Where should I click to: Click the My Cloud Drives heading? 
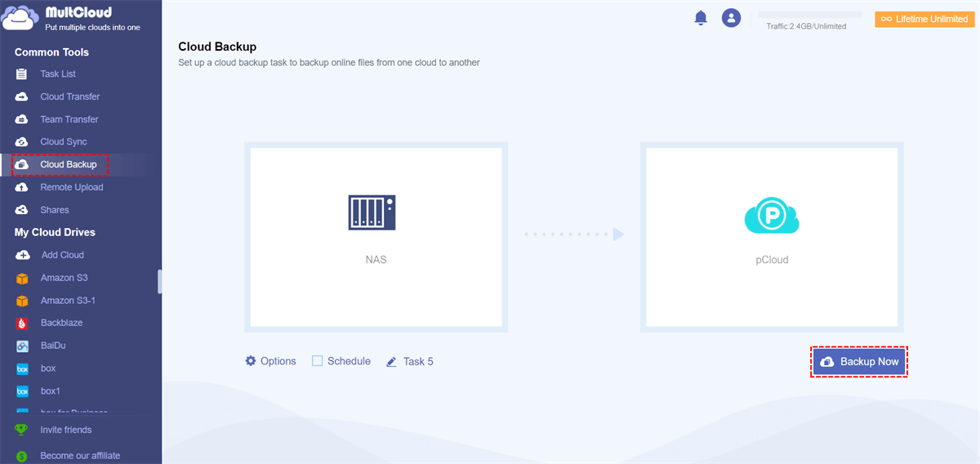(55, 233)
